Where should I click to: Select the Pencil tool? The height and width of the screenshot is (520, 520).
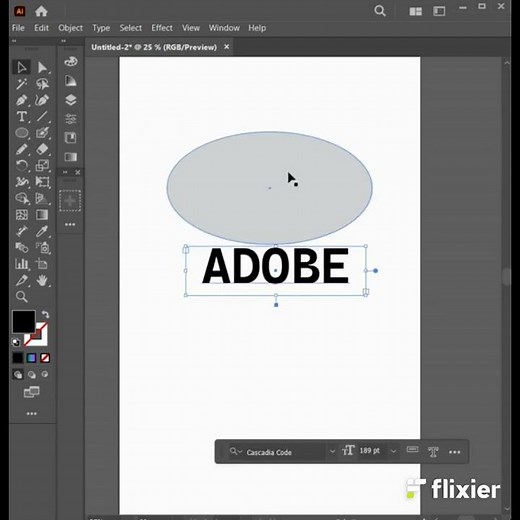(22, 149)
